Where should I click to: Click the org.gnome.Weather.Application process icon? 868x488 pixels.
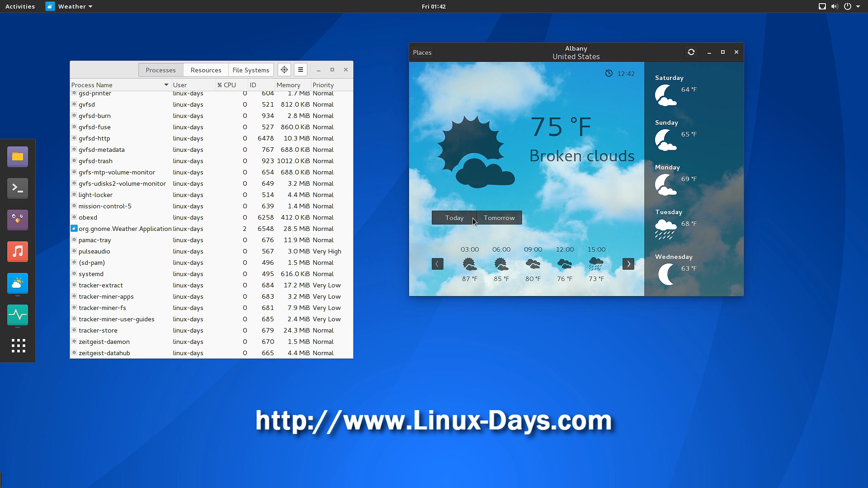[74, 229]
